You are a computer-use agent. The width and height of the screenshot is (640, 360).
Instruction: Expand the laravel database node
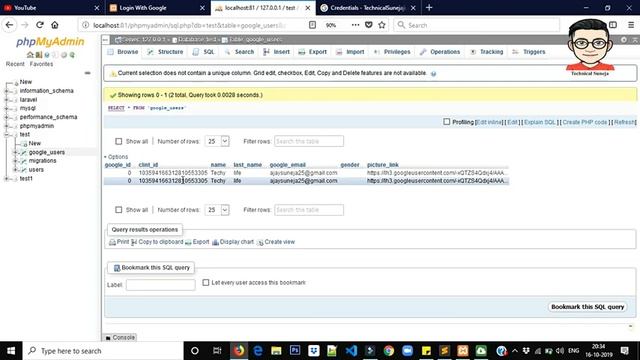tap(6, 100)
